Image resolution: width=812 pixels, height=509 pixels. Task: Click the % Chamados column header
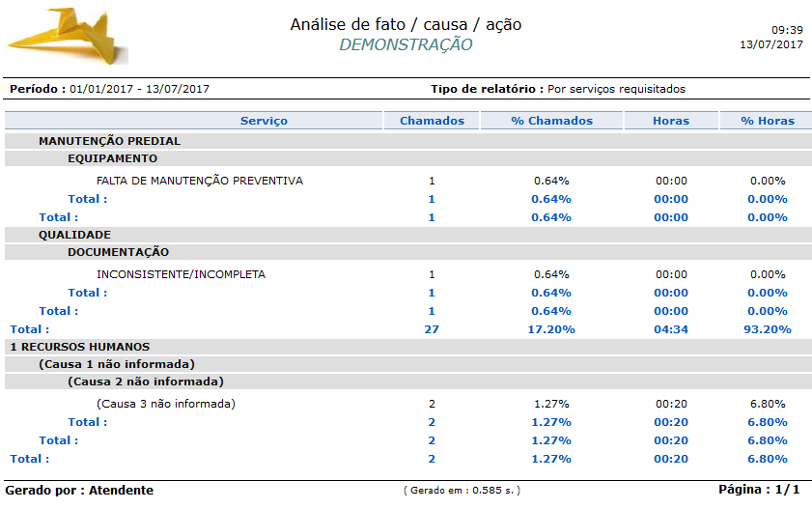[x=551, y=121]
